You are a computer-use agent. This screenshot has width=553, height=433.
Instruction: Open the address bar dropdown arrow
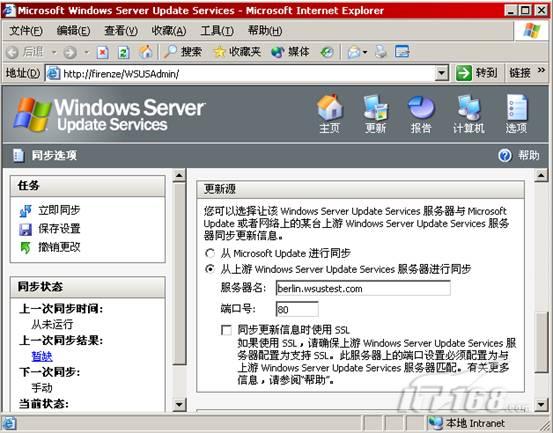point(442,73)
